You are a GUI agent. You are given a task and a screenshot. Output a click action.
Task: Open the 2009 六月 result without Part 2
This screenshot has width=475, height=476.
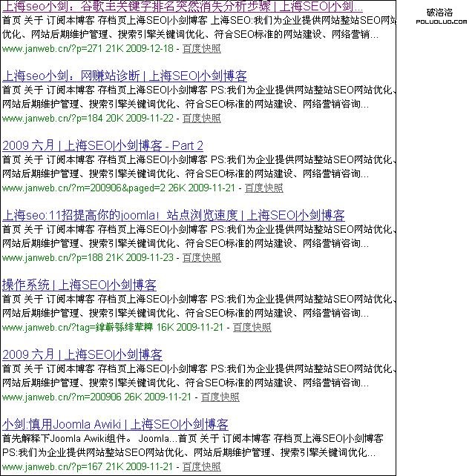pyautogui.click(x=82, y=354)
